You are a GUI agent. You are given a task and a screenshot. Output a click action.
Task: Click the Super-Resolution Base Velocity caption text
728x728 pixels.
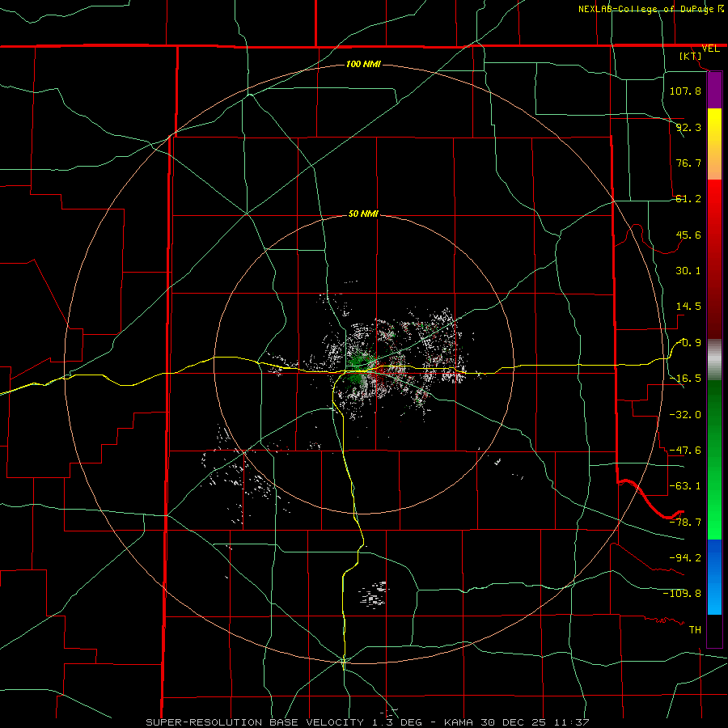tap(368, 722)
